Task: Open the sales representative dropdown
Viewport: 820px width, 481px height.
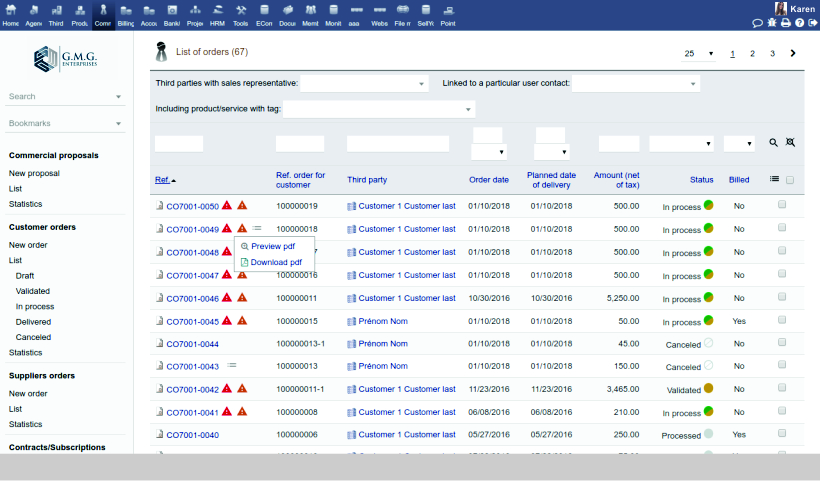Action: click(364, 84)
